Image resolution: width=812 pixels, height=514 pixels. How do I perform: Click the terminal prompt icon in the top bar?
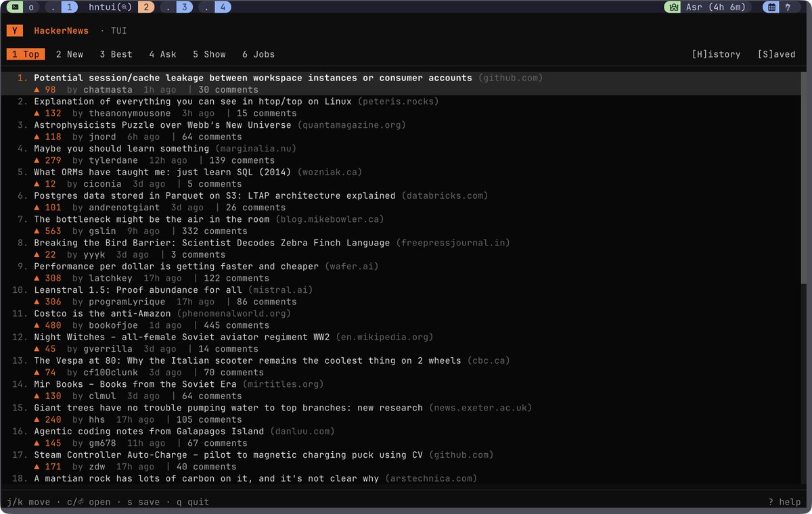pos(14,7)
